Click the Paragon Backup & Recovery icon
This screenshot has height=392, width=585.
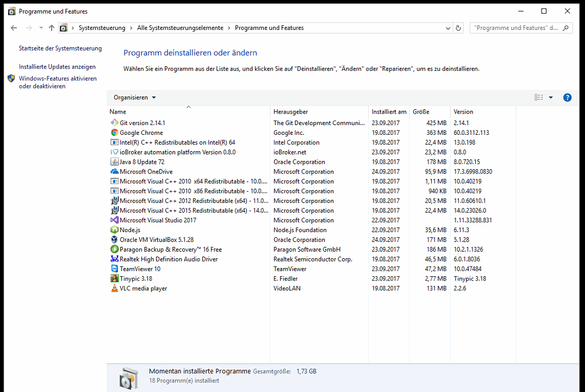[x=114, y=249]
